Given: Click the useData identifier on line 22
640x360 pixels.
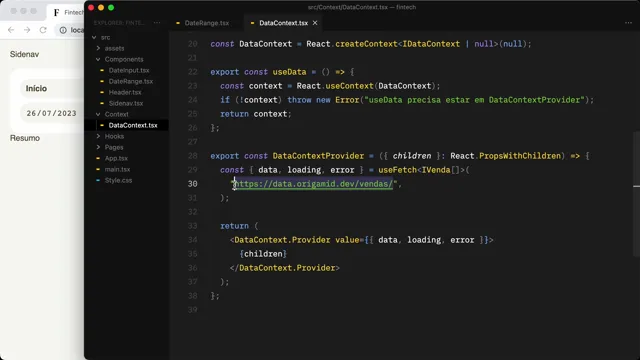Looking at the screenshot, I should click(x=289, y=72).
